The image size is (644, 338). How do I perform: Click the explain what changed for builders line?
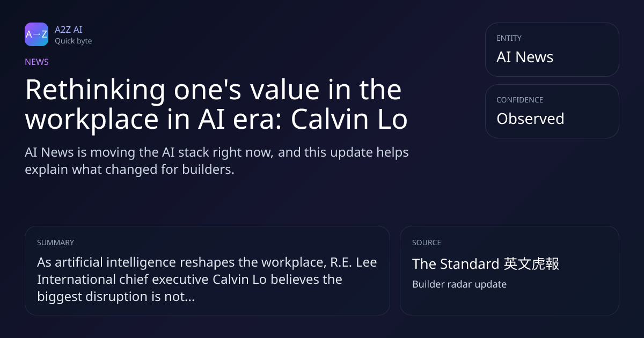coord(130,170)
